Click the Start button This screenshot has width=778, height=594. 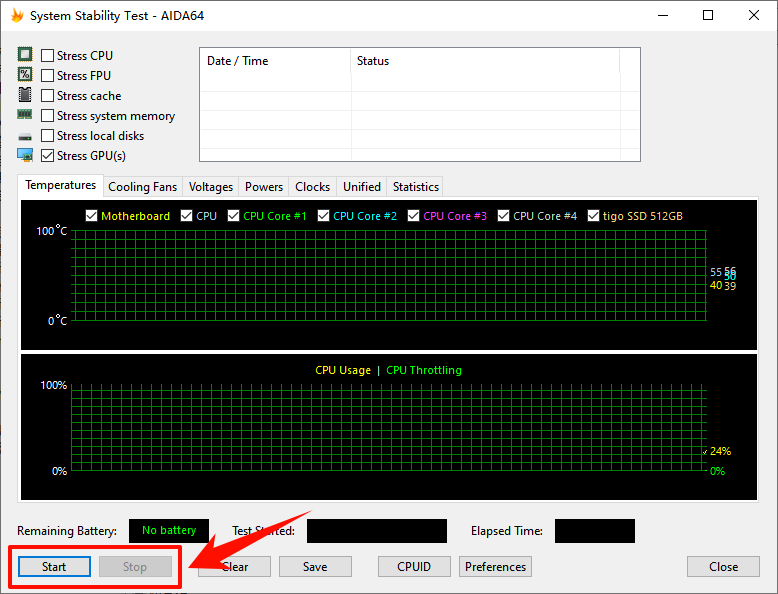[54, 567]
